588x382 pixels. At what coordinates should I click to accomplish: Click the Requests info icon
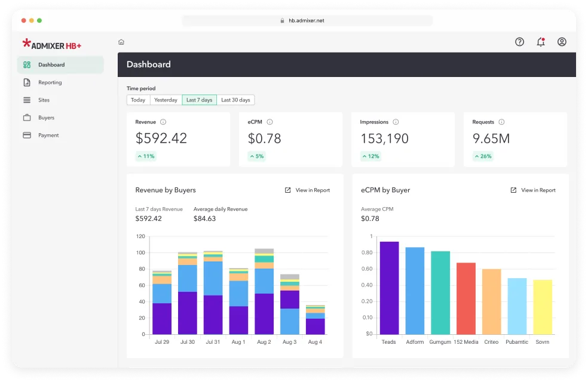(x=501, y=122)
